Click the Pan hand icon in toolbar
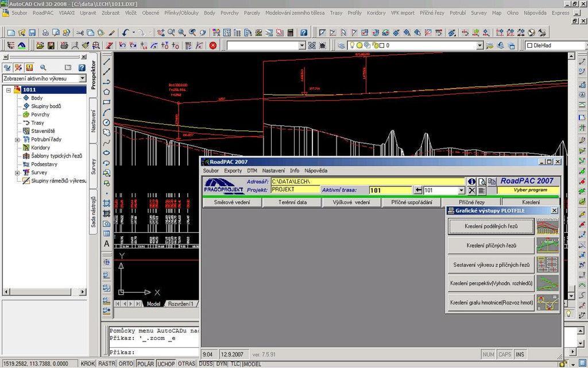The image size is (588, 368). click(161, 33)
